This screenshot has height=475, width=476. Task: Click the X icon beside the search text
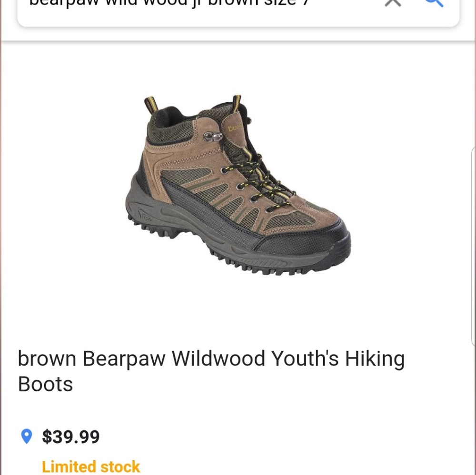[x=392, y=3]
